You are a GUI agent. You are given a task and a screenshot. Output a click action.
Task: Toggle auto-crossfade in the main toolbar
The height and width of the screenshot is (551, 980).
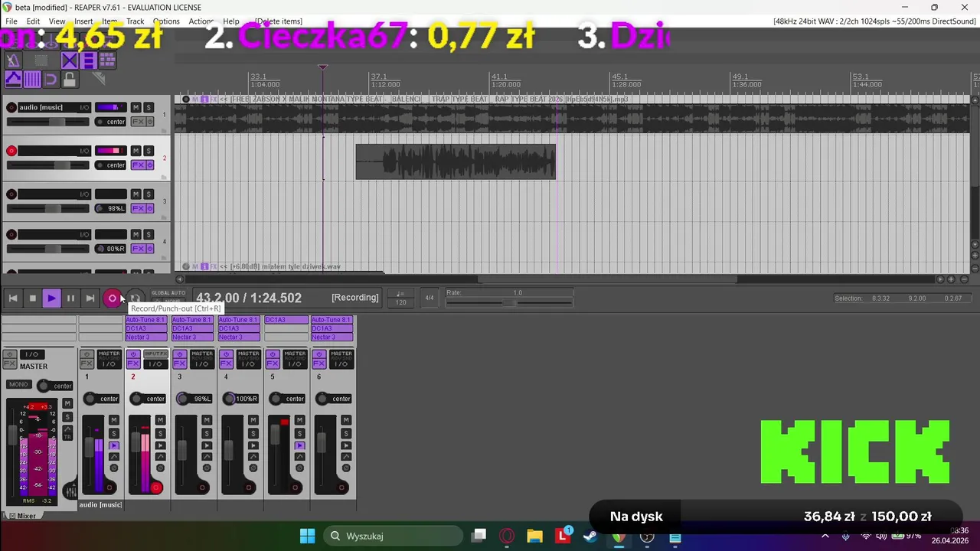(70, 60)
